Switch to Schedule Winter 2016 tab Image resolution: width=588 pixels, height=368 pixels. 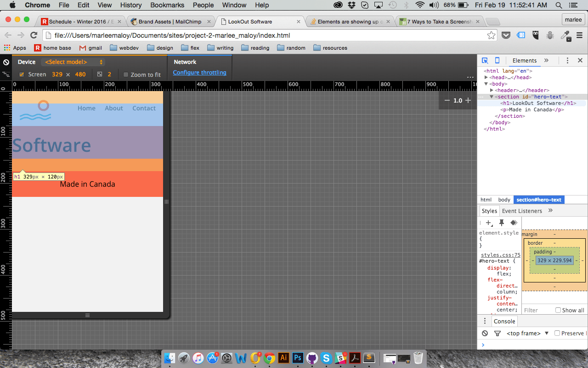pyautogui.click(x=81, y=22)
